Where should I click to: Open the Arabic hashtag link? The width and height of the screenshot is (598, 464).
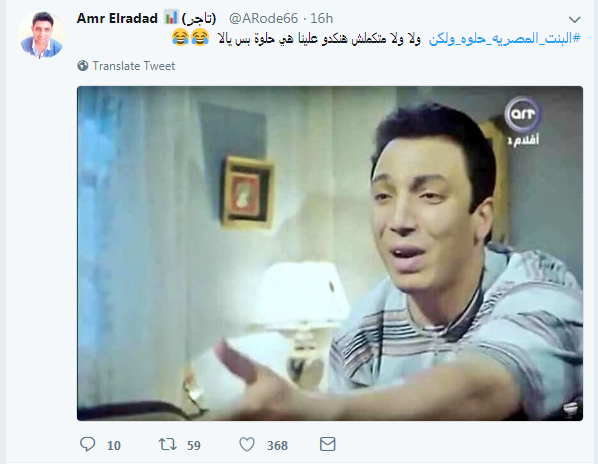click(505, 38)
